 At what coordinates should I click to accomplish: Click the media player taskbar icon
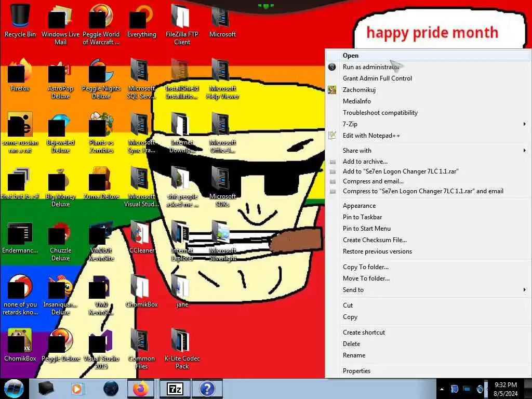[x=77, y=389]
